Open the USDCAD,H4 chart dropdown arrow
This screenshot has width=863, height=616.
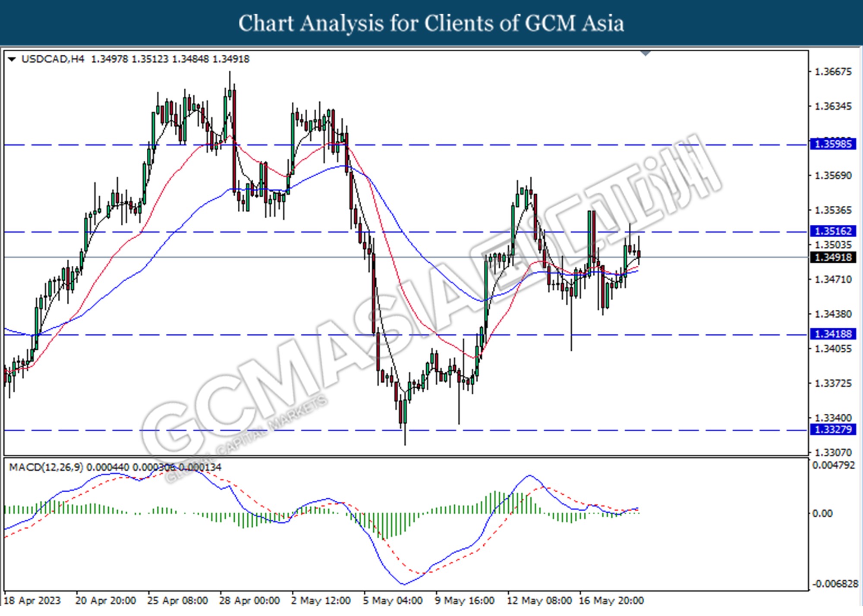coord(12,60)
